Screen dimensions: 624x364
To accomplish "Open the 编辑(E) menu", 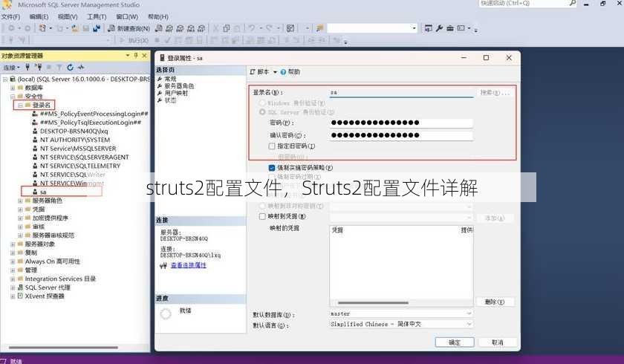I will pos(39,16).
